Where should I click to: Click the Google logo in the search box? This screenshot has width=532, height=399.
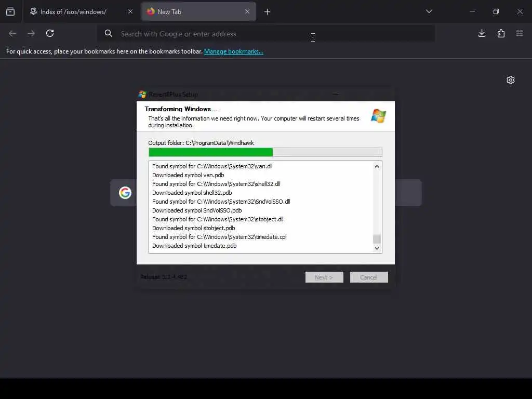pyautogui.click(x=125, y=193)
